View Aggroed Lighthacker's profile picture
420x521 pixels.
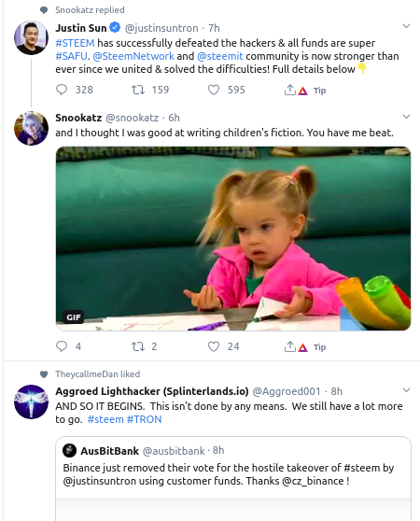31,401
